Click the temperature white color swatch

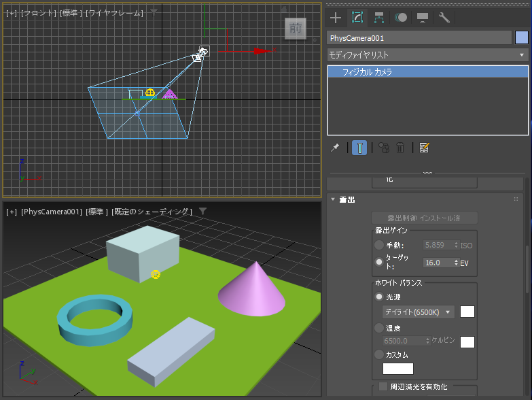(467, 342)
